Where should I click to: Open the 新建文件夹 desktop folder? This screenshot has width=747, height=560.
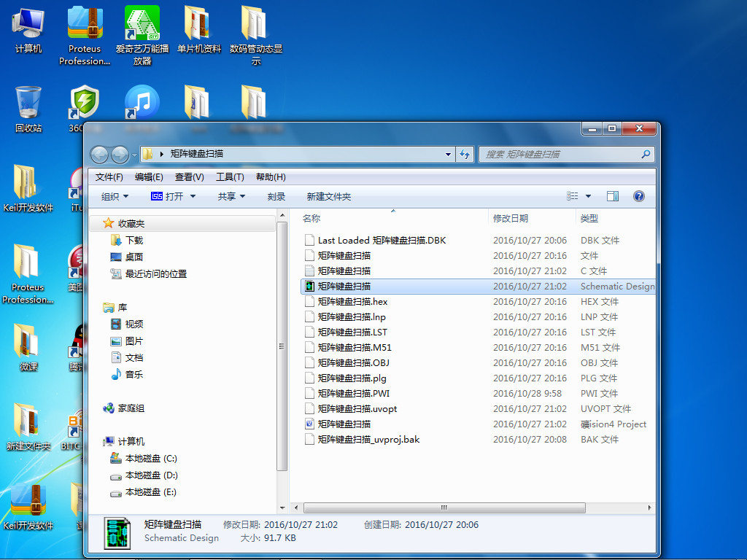tap(28, 427)
